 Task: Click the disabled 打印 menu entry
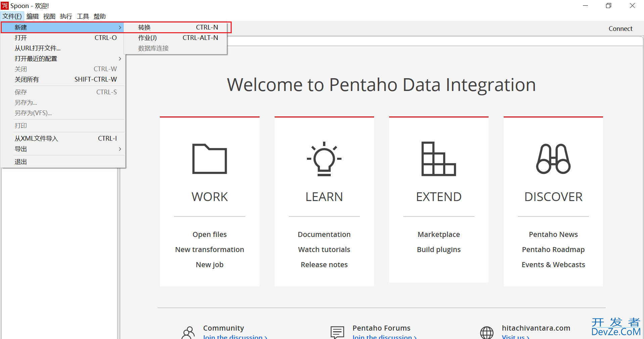(x=63, y=126)
